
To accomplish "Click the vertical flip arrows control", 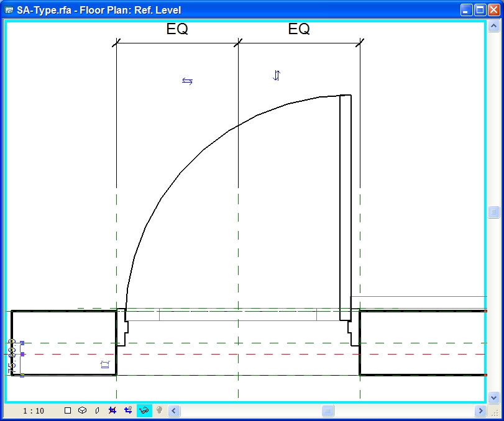I will 277,76.
